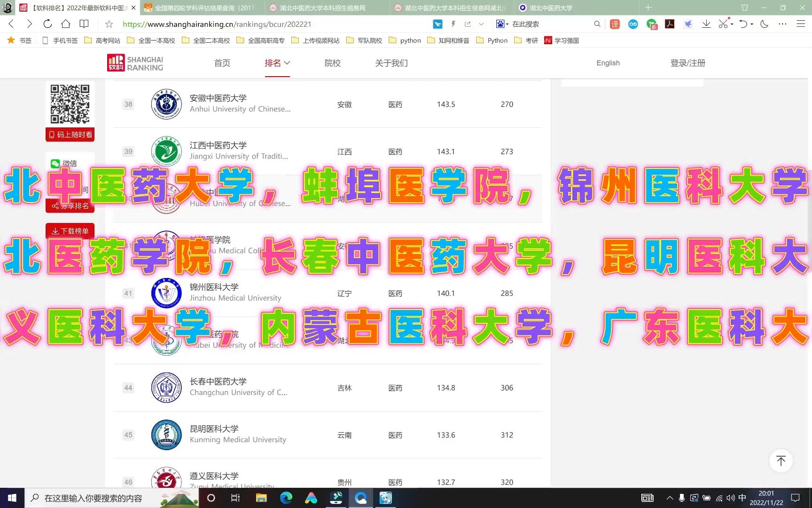
Task: Open the three-dots more tools menu
Action: (x=782, y=24)
